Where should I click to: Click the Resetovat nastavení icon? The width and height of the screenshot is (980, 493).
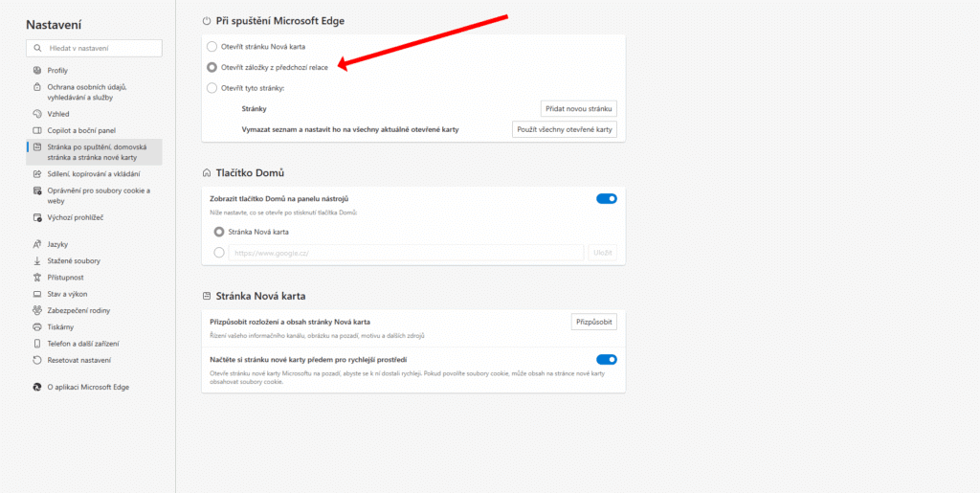(35, 360)
